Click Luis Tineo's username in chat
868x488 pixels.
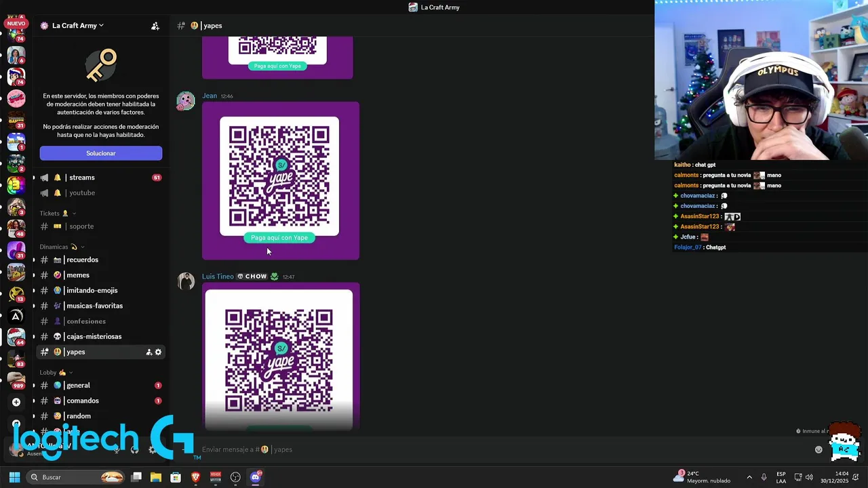[218, 277]
